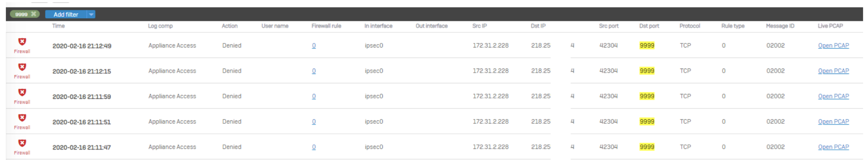Open PCAP for the 21:11:47 entry

833,147
